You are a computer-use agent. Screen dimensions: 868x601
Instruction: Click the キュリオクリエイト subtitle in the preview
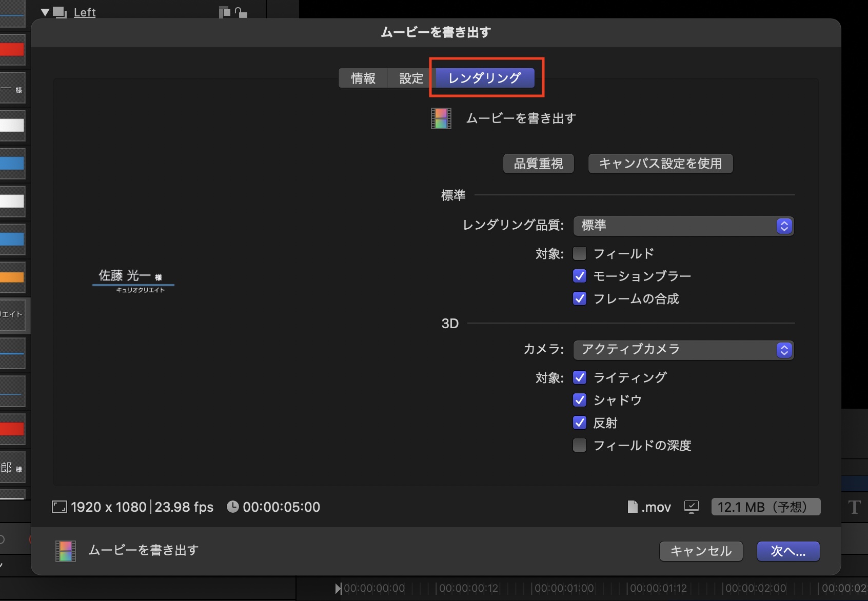[x=141, y=290]
